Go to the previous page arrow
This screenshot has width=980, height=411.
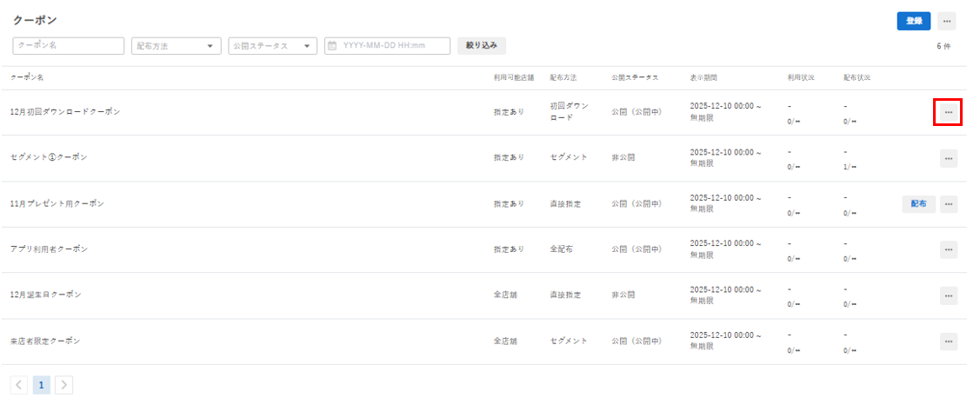pos(19,386)
